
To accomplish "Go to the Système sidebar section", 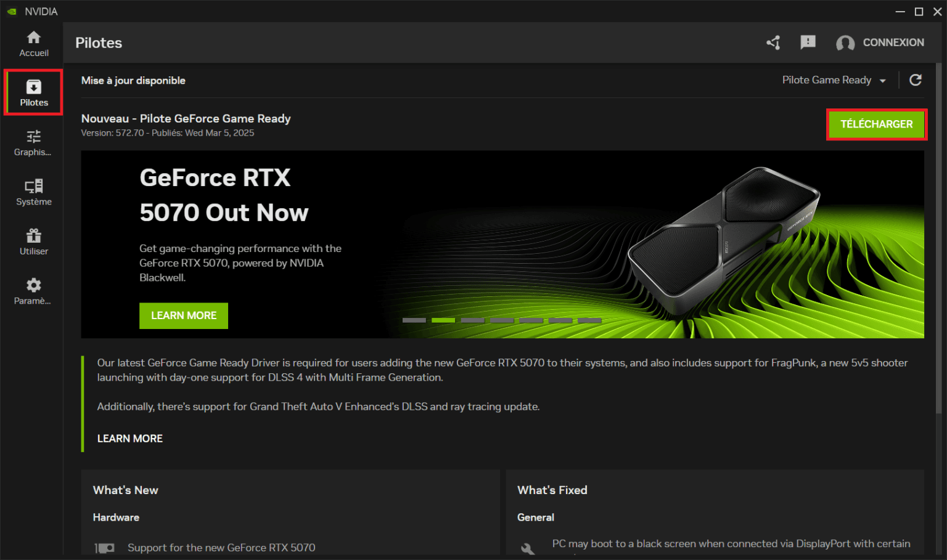I will click(33, 192).
